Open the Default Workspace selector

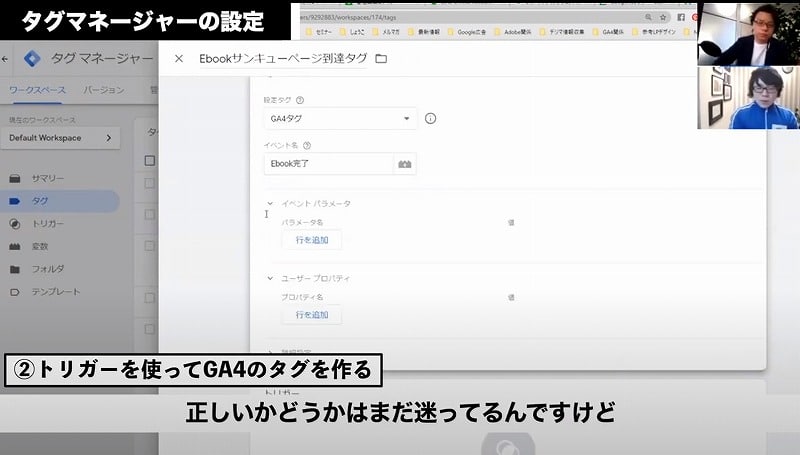(60, 138)
